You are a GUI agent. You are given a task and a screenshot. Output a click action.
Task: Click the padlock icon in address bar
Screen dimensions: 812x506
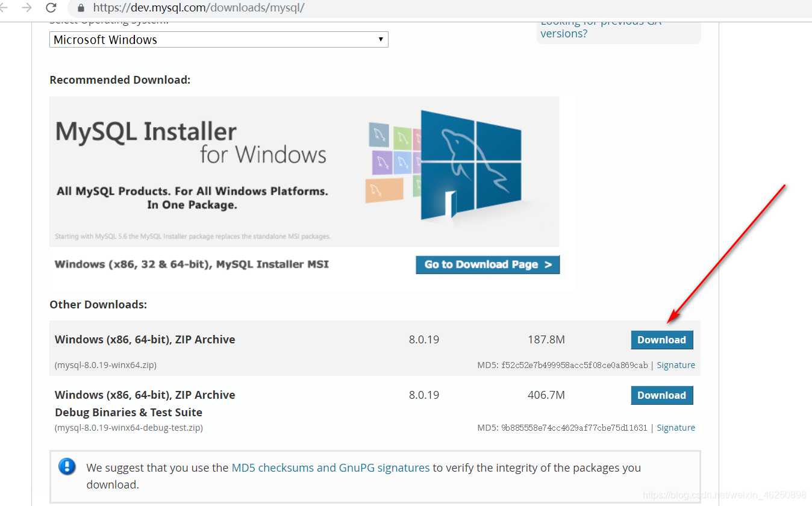81,8
